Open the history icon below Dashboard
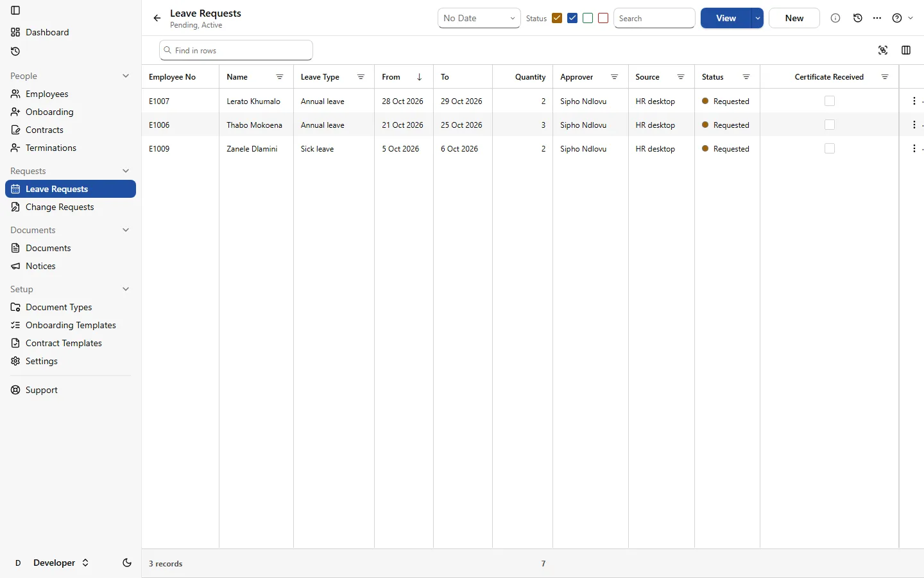This screenshot has height=578, width=924. 15,51
